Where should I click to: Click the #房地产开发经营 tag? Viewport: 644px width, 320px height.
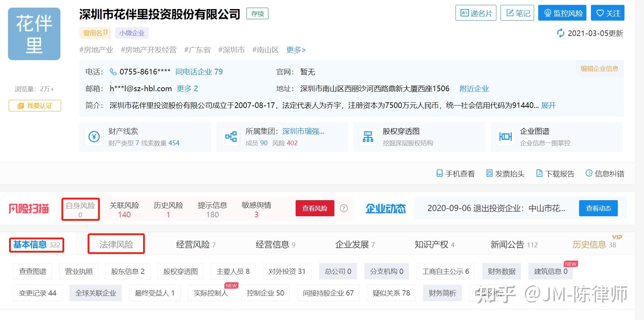(149, 50)
